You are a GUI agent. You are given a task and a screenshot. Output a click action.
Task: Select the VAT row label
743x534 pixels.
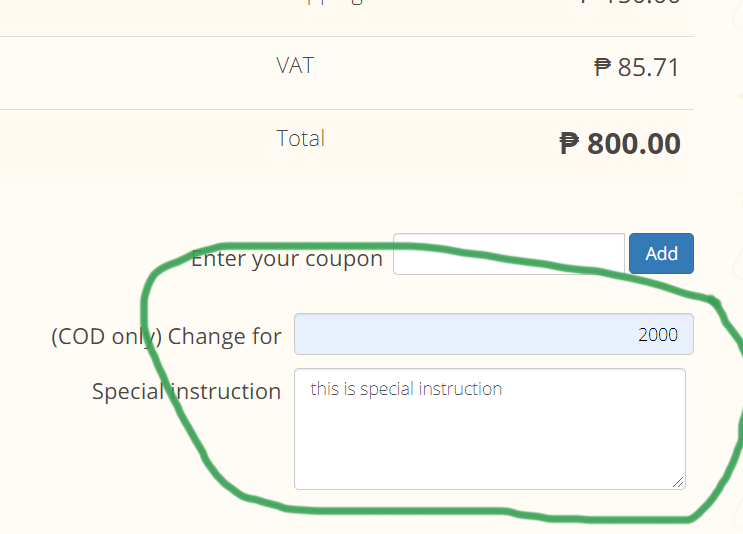click(294, 66)
